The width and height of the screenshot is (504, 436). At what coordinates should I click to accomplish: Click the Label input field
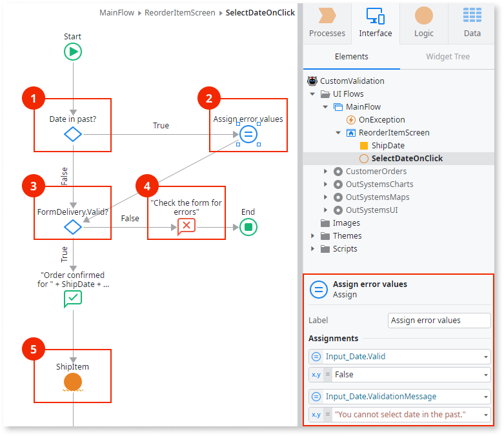coord(439,321)
